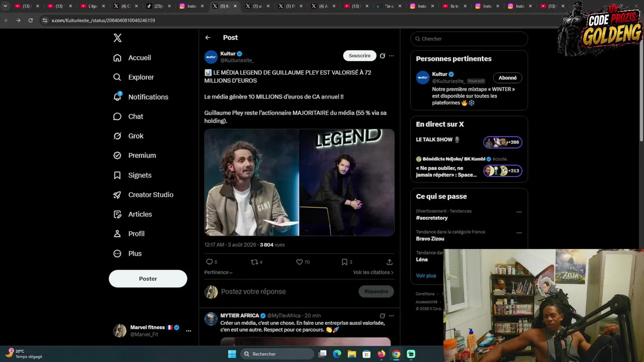Open options for #secretstory trend
The image size is (644, 362).
(519, 212)
